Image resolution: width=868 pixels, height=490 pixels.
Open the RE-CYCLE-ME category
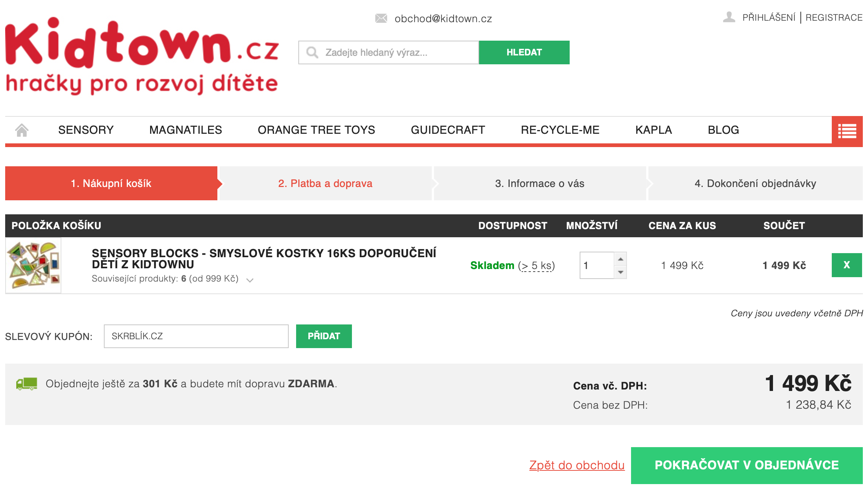pos(560,130)
